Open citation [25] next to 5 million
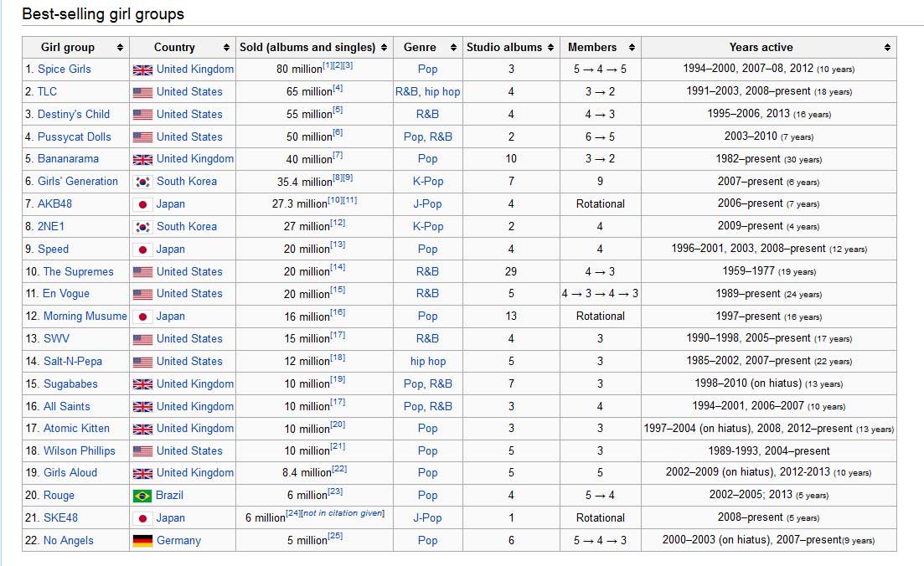 [335, 536]
